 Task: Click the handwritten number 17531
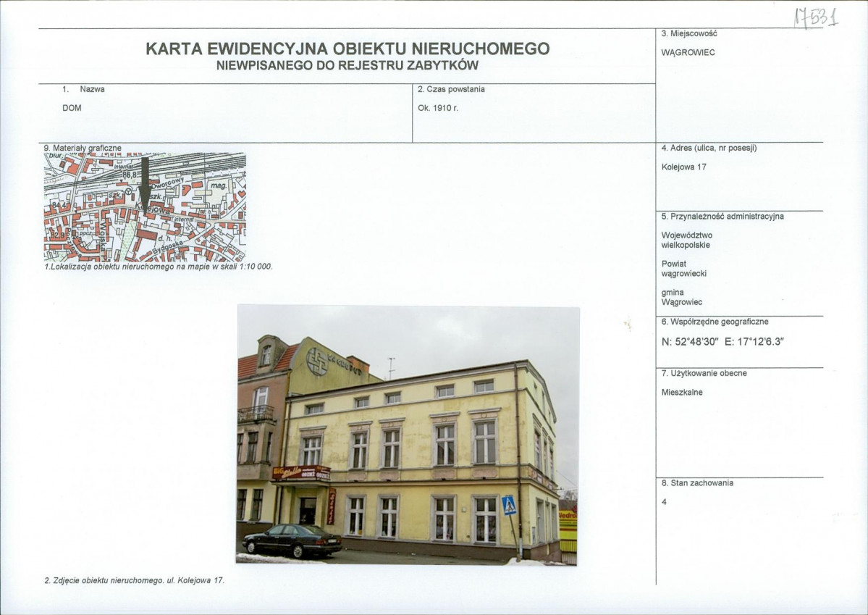coord(816,17)
